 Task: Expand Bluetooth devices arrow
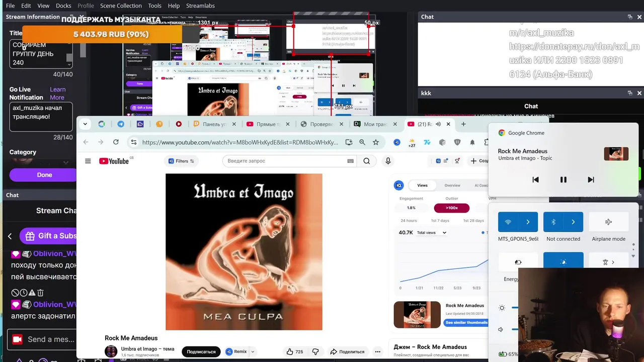pyautogui.click(x=573, y=222)
